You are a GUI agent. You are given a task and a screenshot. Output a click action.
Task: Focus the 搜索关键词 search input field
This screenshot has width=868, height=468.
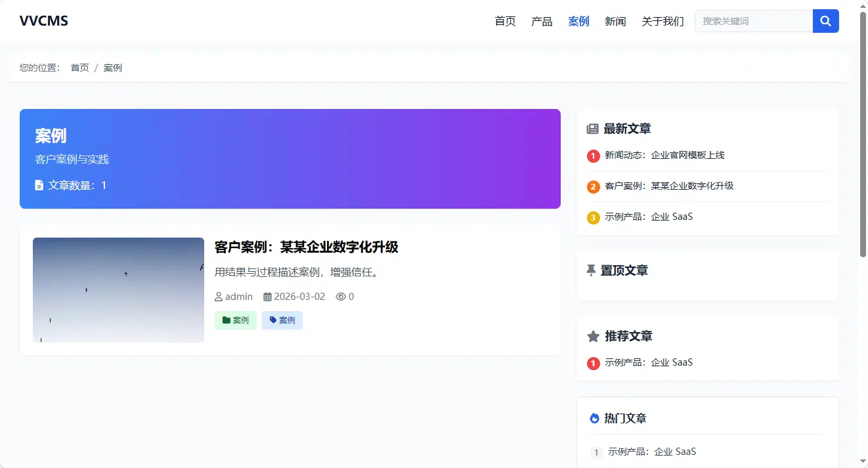click(754, 21)
